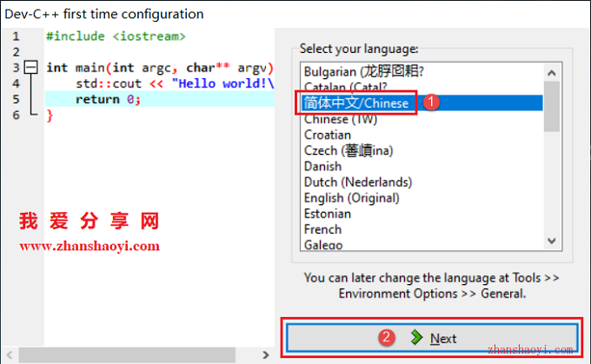Click the language list scroll down arrow

click(x=552, y=241)
